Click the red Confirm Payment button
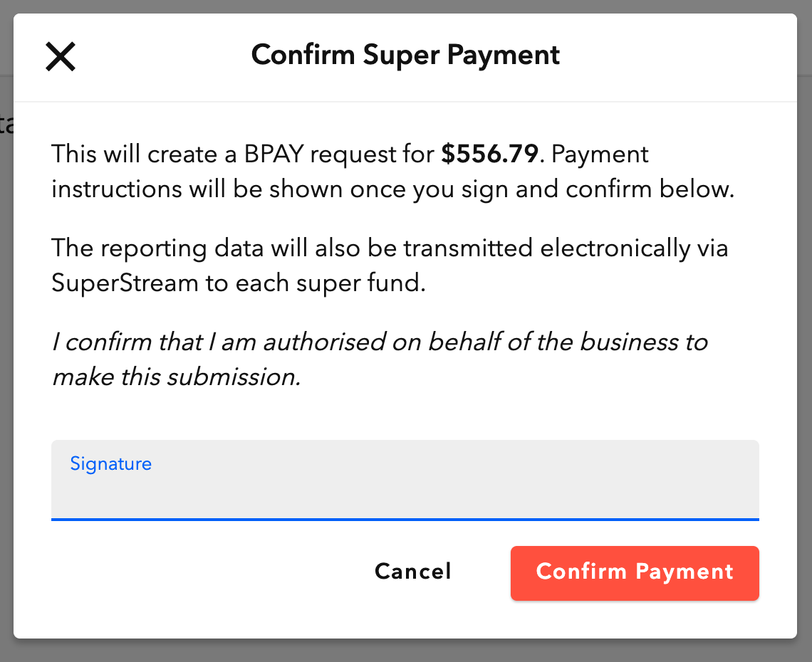Screen dimensions: 812x662 pyautogui.click(x=635, y=572)
